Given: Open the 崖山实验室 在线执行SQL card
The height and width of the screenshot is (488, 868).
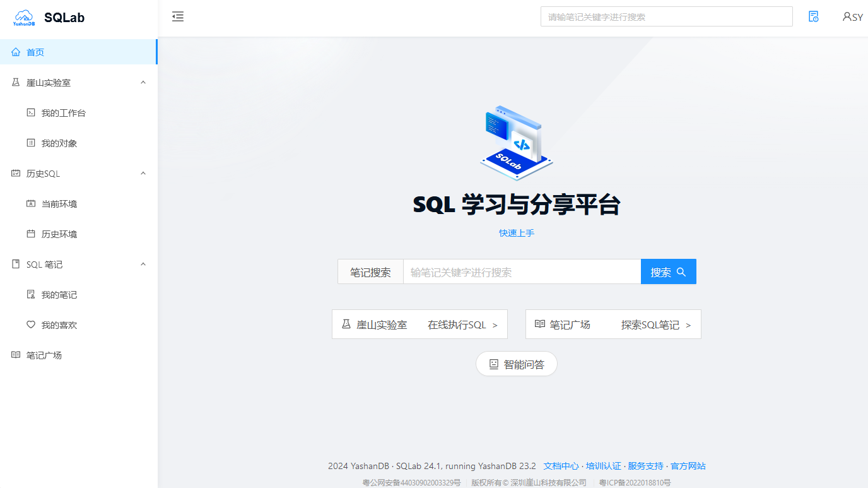Looking at the screenshot, I should pos(419,324).
